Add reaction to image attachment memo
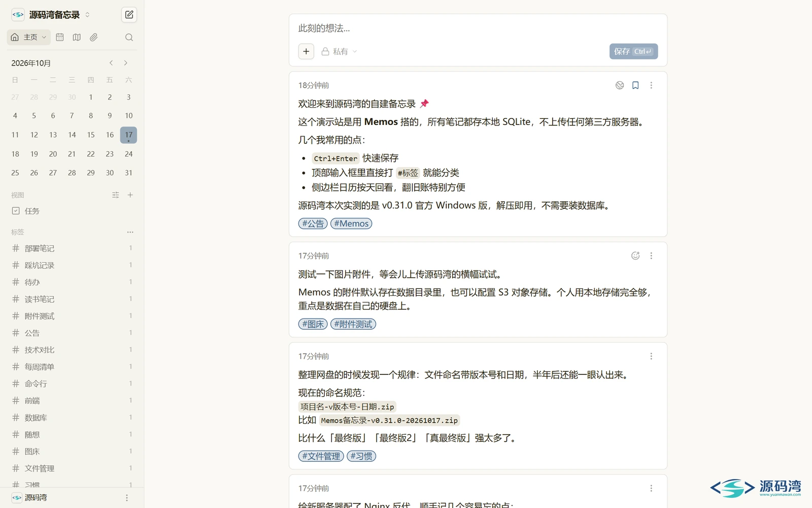This screenshot has height=508, width=812. 635,256
